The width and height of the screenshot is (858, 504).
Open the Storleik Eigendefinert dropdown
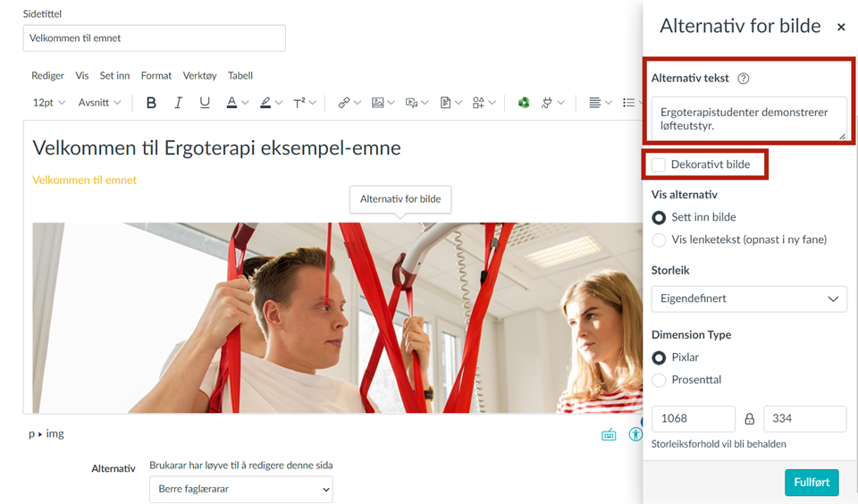coord(748,298)
